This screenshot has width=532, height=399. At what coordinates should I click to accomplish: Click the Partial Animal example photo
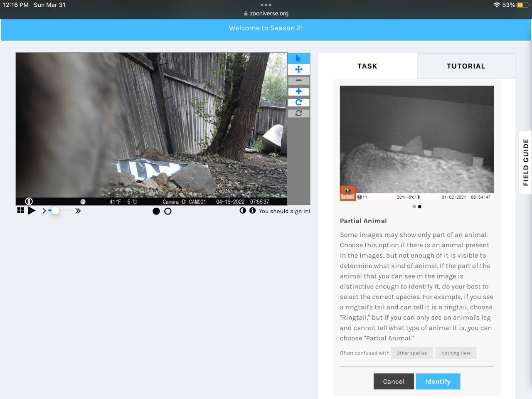point(417,143)
